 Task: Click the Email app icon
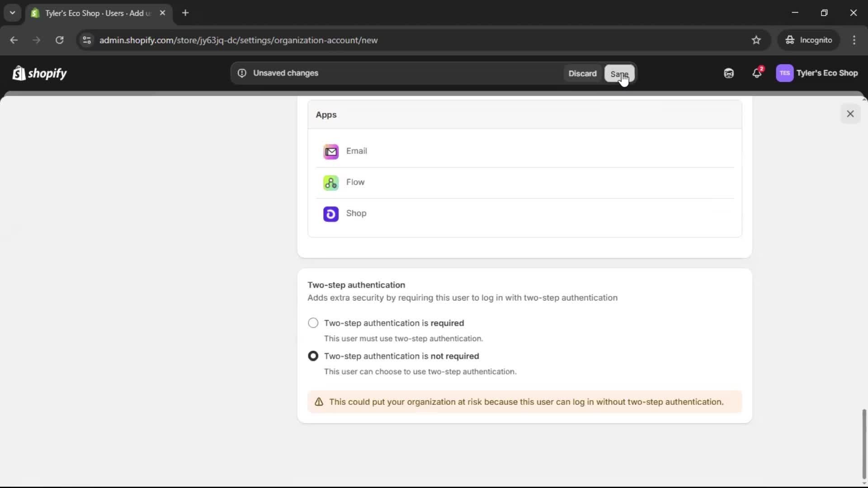(331, 151)
